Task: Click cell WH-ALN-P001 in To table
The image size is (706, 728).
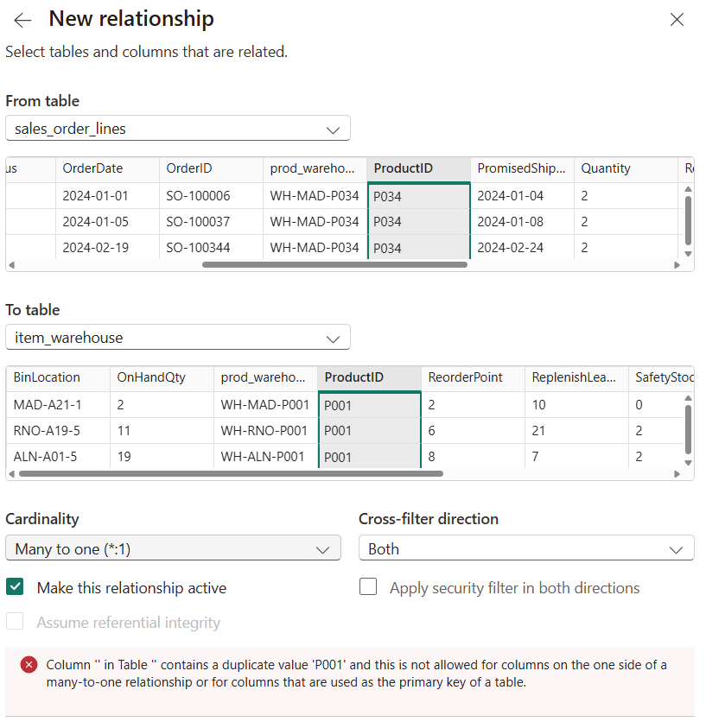Action: [265, 456]
